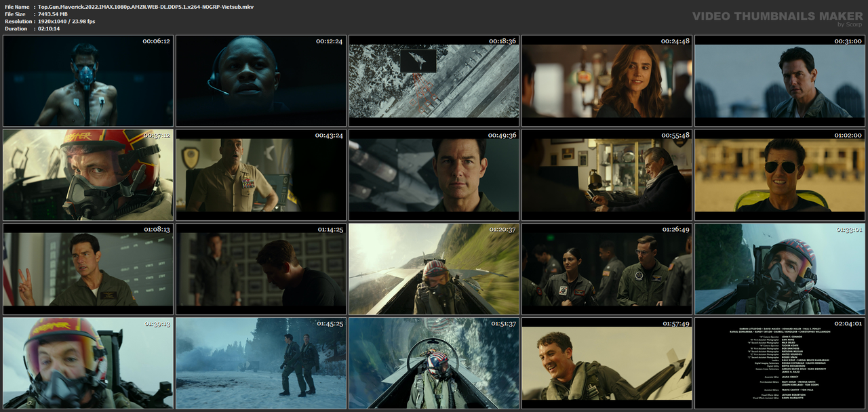Open the 00:24:48 thumbnail of woman at bar

click(607, 81)
